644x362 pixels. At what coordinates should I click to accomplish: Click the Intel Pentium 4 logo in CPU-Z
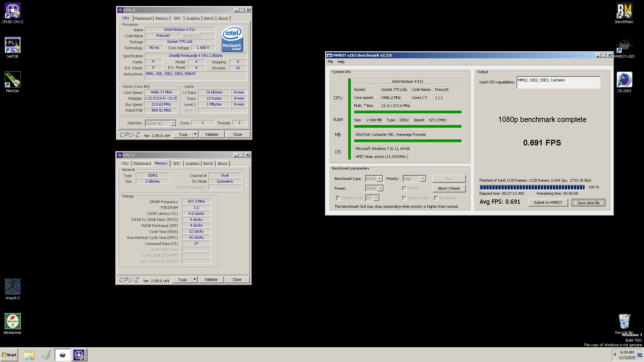(232, 39)
